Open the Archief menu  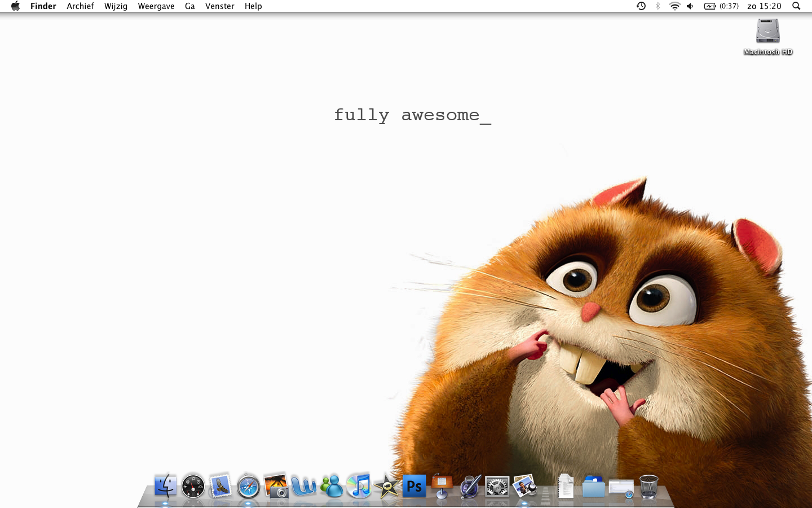pos(80,6)
